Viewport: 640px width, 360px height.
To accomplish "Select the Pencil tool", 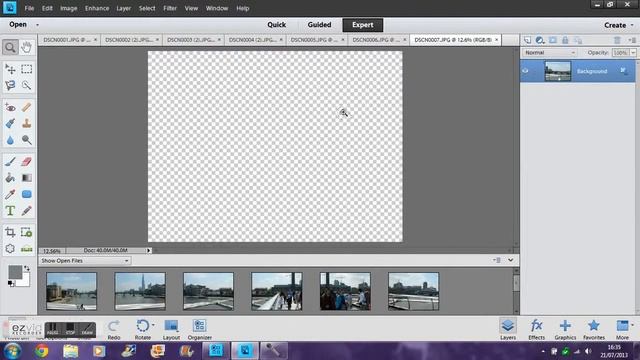I will (27, 211).
